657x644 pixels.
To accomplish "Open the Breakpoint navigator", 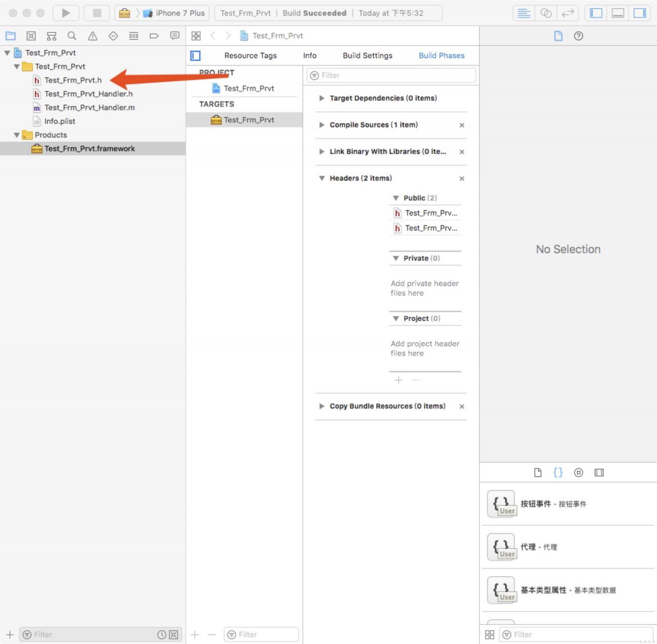I will (154, 36).
